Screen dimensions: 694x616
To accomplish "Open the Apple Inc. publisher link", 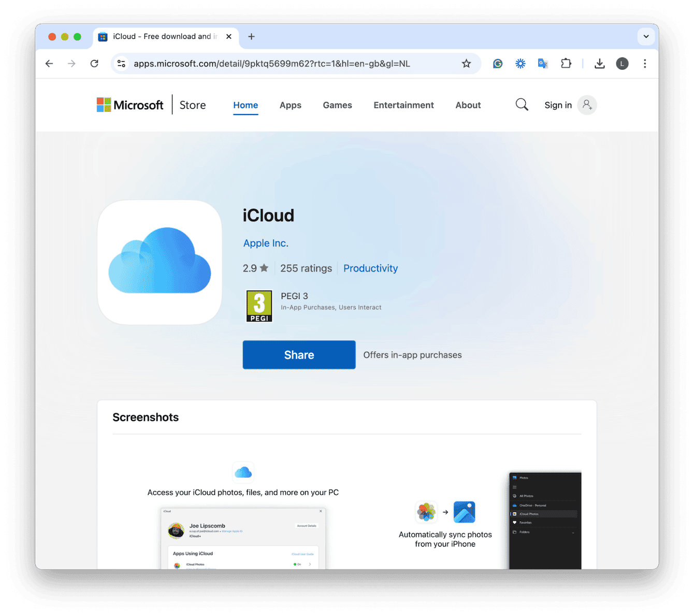I will 266,242.
